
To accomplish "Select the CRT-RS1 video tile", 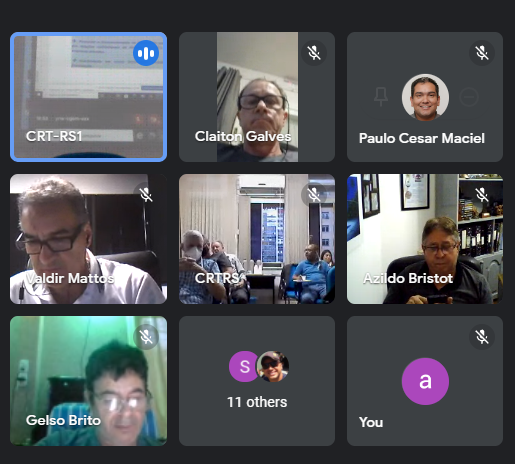I will click(x=88, y=97).
